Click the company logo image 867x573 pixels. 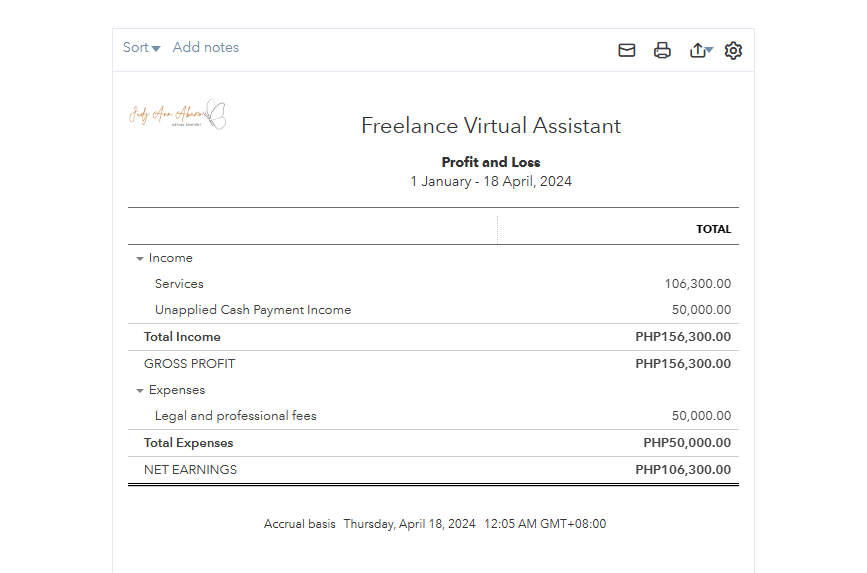coord(178,114)
